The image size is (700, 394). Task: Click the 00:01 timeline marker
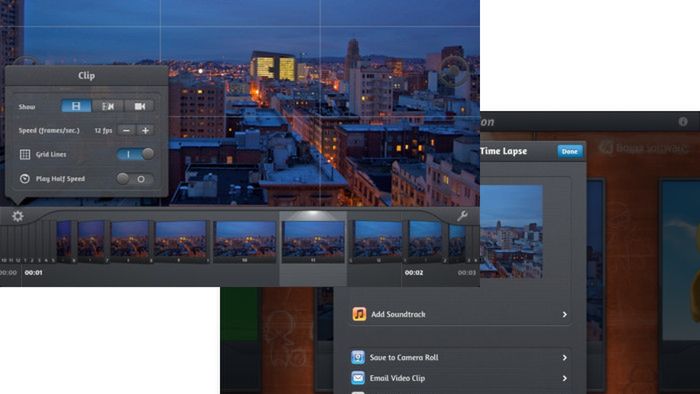coord(33,272)
